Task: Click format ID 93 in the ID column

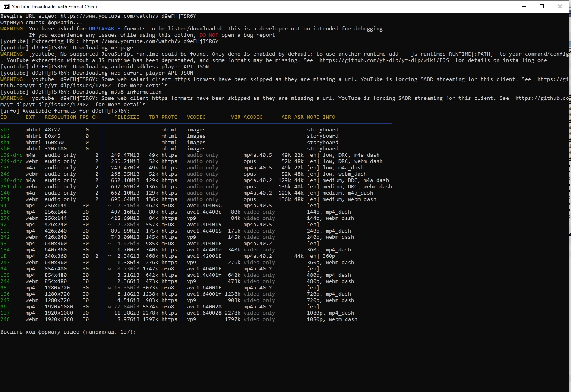Action: coord(4,244)
